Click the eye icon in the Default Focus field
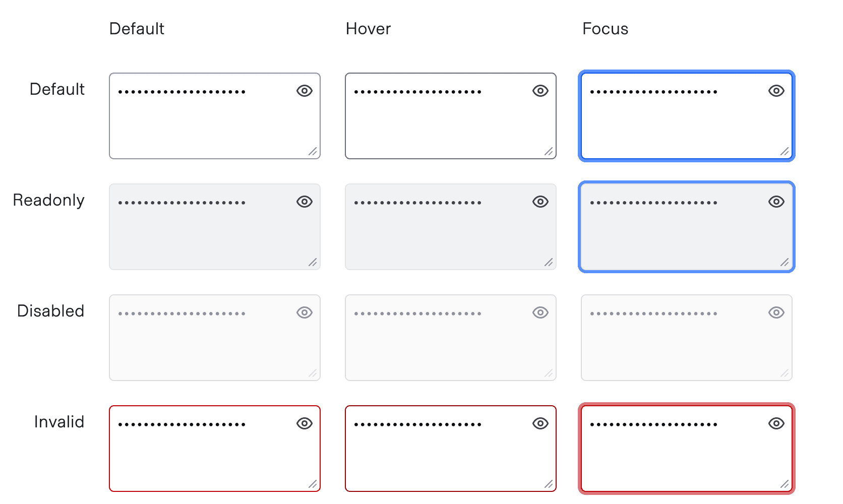Image resolution: width=843 pixels, height=504 pixels. point(776,91)
